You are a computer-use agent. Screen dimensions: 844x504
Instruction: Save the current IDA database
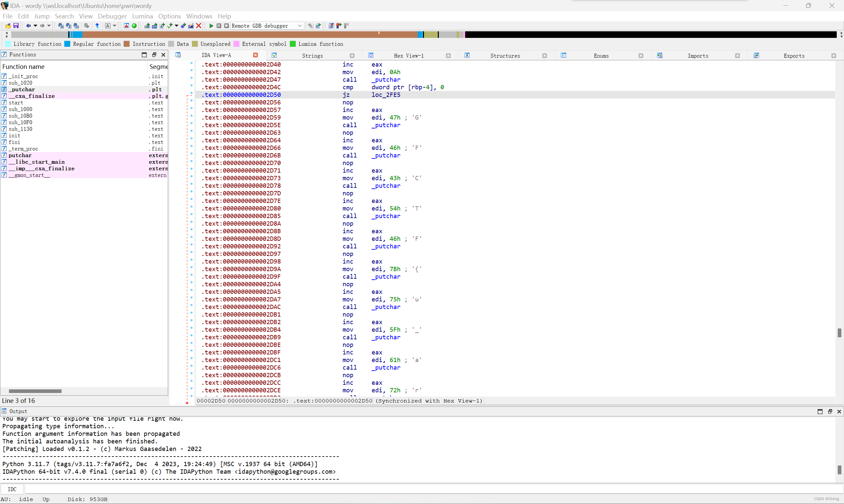pyautogui.click(x=15, y=25)
